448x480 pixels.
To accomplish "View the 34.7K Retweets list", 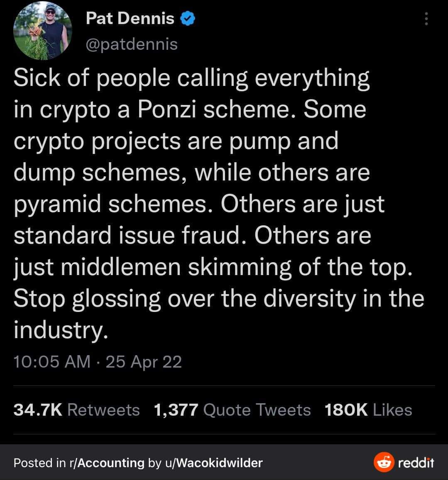I will point(77,410).
